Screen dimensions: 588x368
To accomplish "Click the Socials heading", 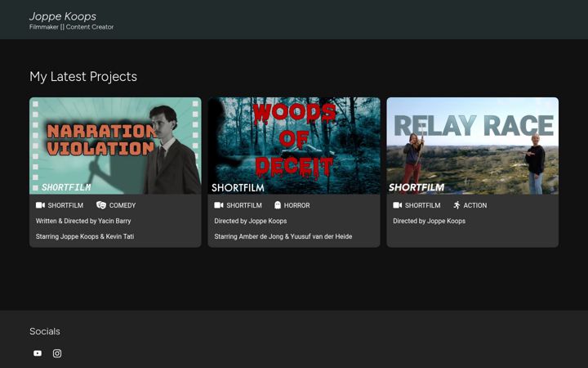I will 45,331.
